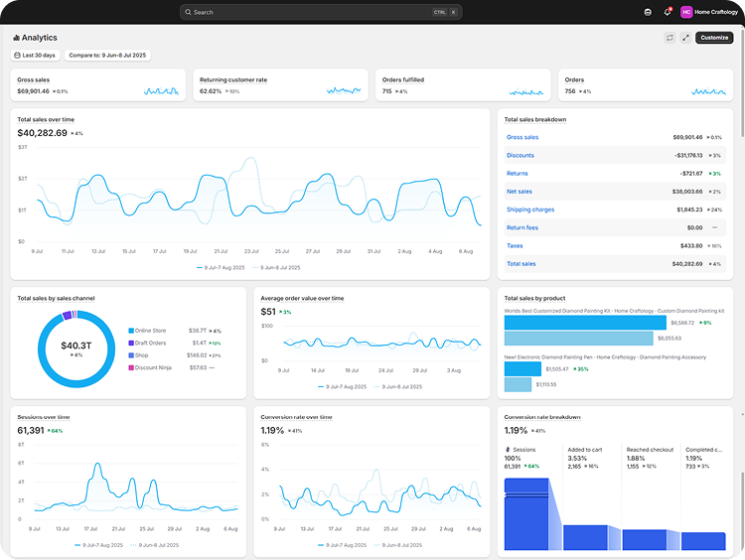
Task: Toggle the 9 Jun–8 Jul 2025 legend in the Average order value chart
Action: [398, 386]
